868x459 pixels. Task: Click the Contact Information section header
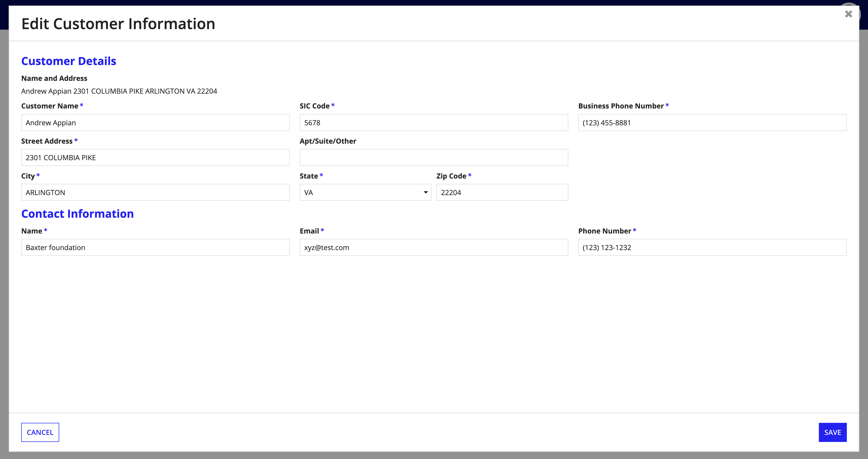click(78, 213)
